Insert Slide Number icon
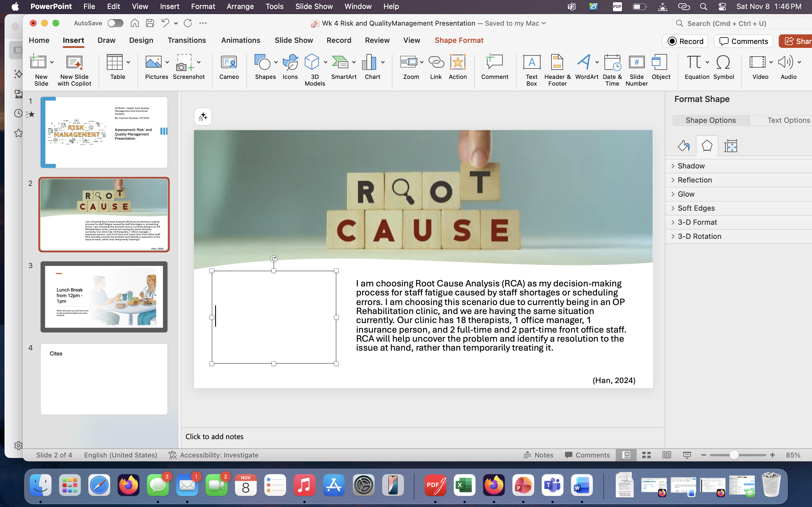 coord(636,63)
